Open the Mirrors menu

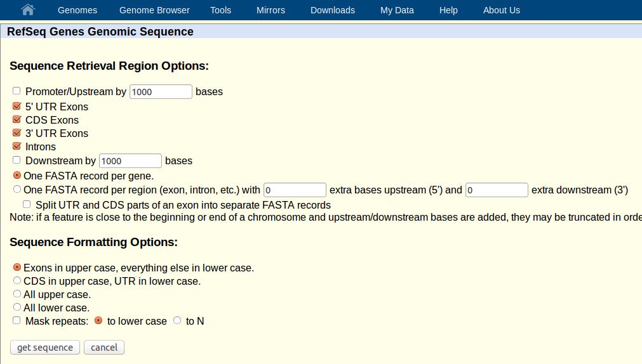click(x=271, y=10)
